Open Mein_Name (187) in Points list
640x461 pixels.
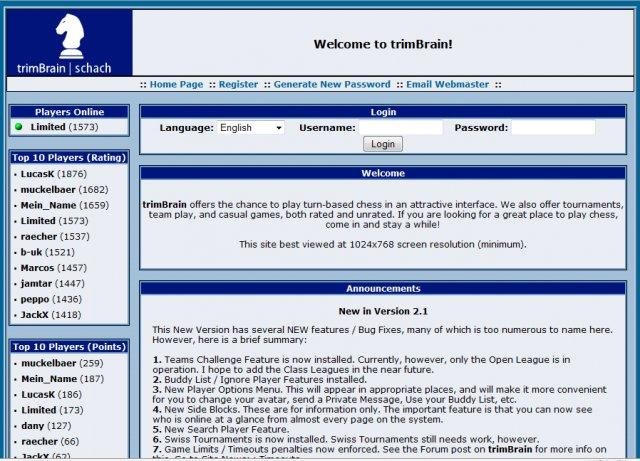tap(63, 379)
